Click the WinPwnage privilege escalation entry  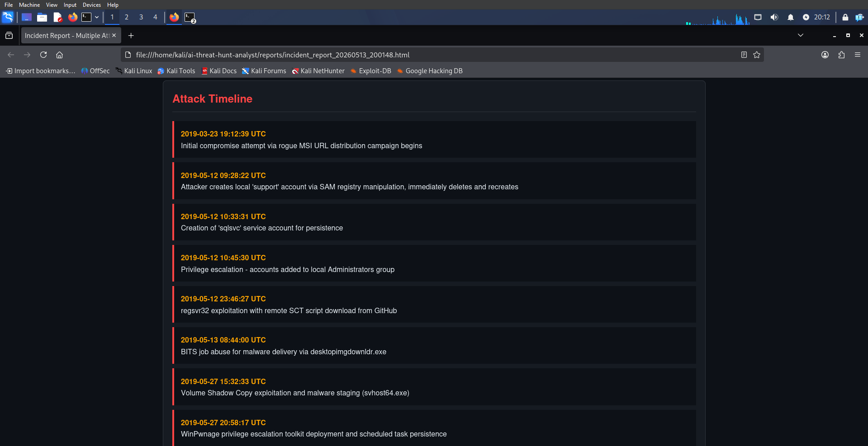[314, 434]
